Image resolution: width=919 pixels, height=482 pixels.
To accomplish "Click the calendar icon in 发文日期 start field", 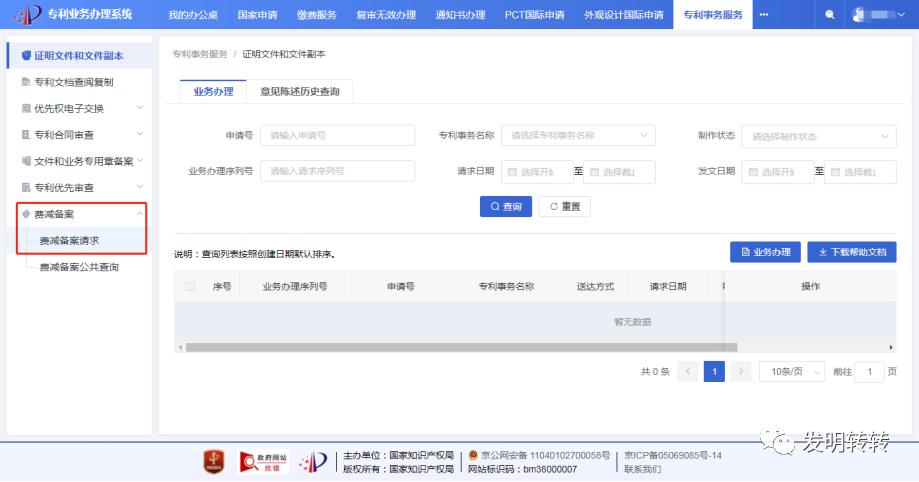I will pos(753,172).
